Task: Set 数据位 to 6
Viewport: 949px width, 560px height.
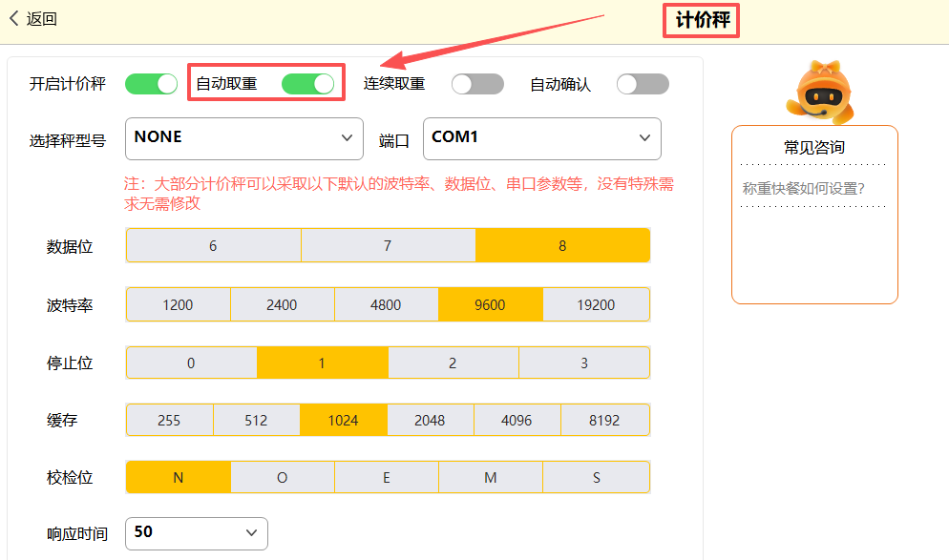Action: [x=213, y=245]
